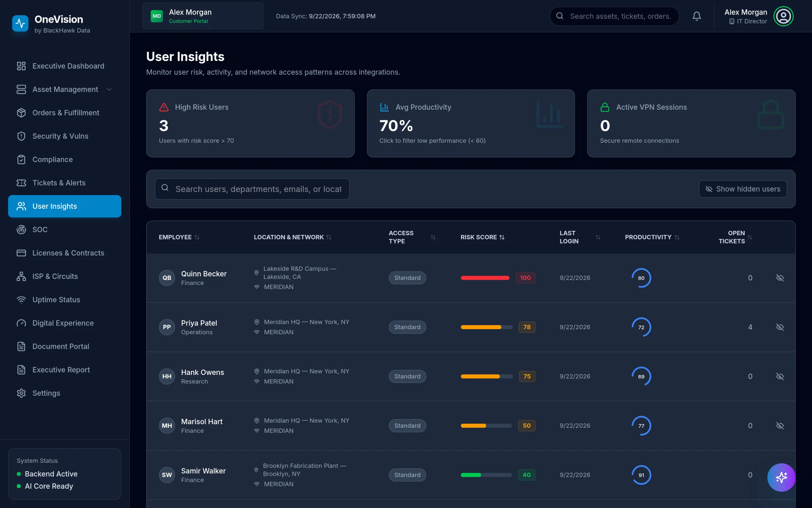
Task: Sort by Last Login column
Action: pyautogui.click(x=580, y=237)
